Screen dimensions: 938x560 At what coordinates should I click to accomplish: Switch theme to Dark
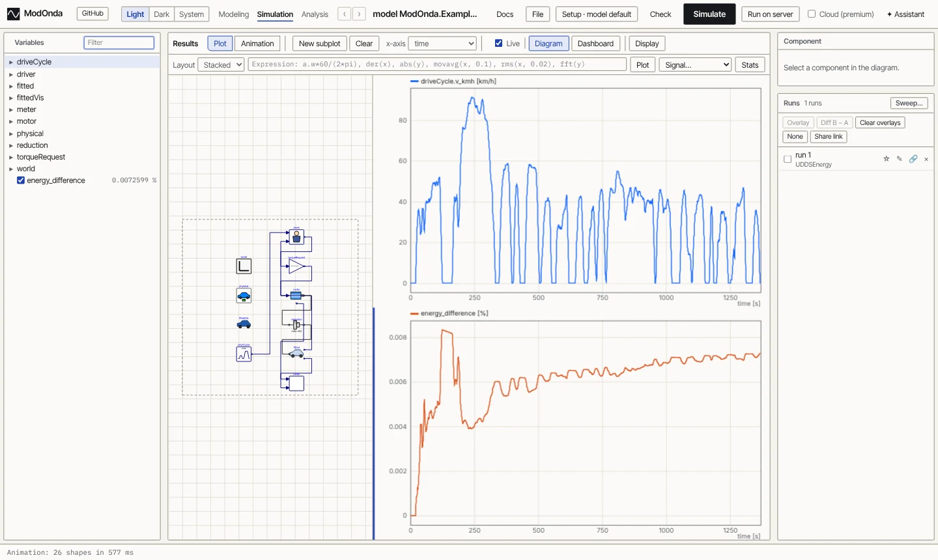162,14
